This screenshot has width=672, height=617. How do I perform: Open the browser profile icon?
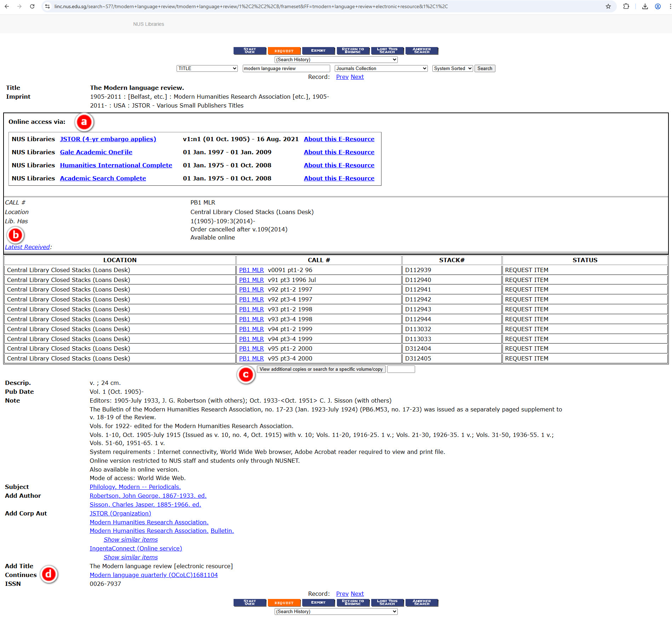tap(657, 6)
